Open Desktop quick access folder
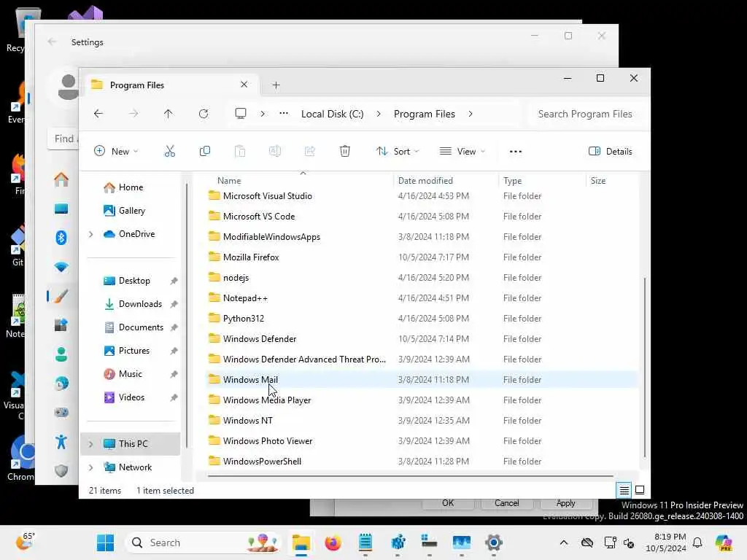 pos(134,281)
